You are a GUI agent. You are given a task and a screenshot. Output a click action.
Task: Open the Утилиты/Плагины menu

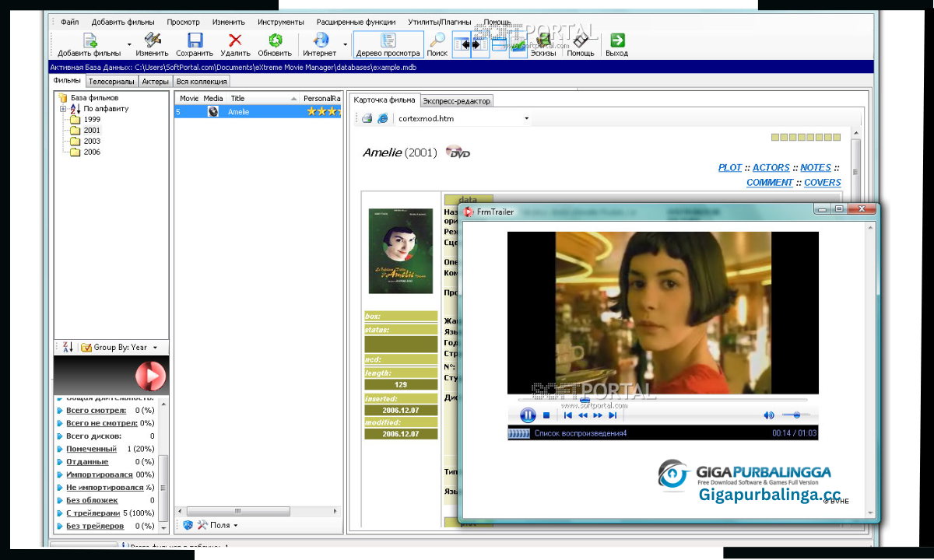point(440,22)
